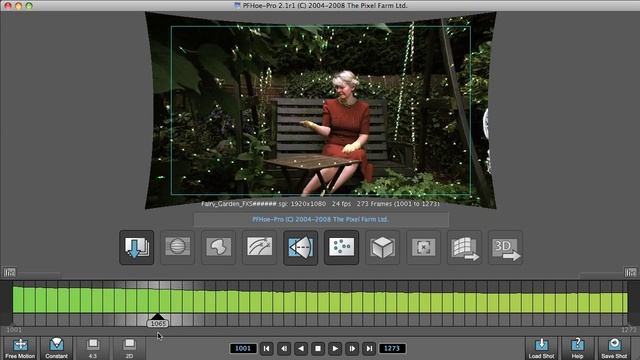Open the import footage step icon
Viewport: 640px width, 360px height.
click(137, 247)
